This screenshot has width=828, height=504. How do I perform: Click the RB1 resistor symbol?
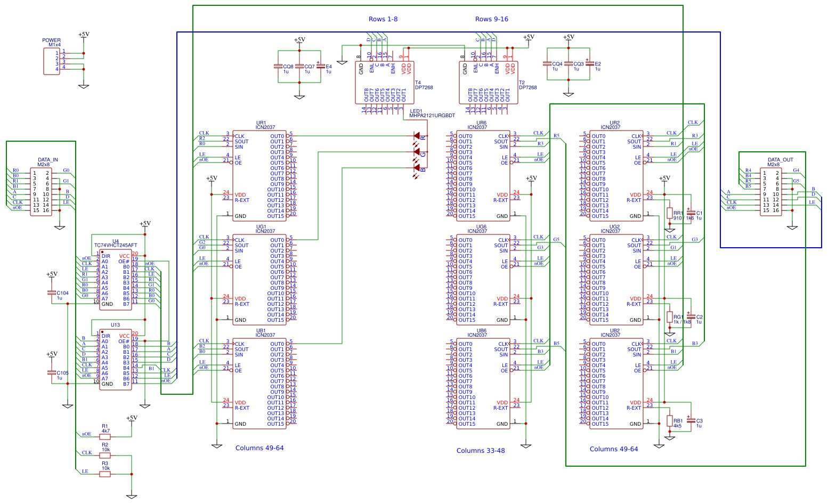pos(670,421)
